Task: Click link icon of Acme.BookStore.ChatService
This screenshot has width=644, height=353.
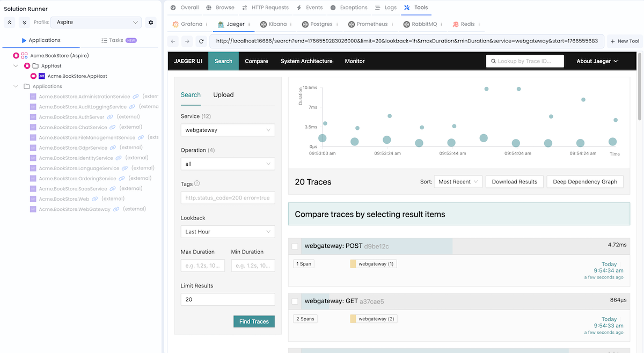Action: [113, 127]
